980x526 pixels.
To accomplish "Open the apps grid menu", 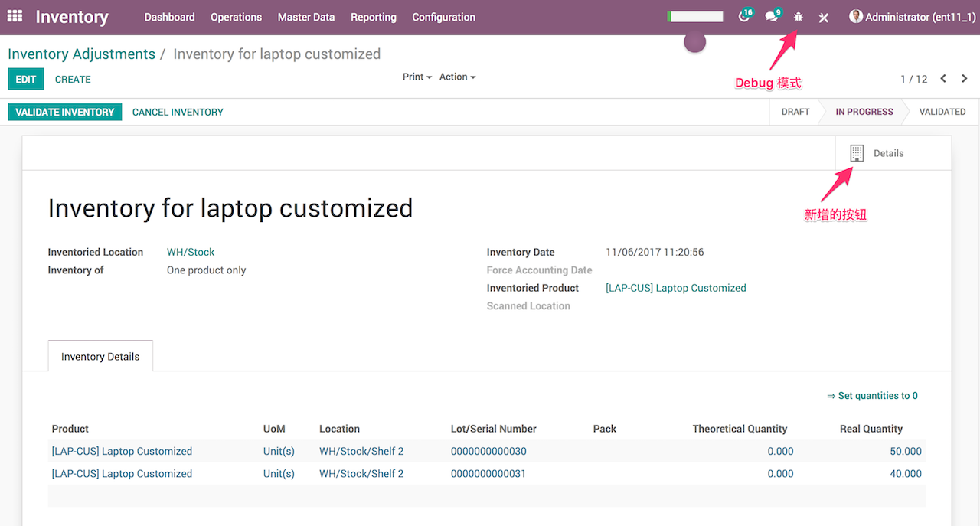I will 14,16.
